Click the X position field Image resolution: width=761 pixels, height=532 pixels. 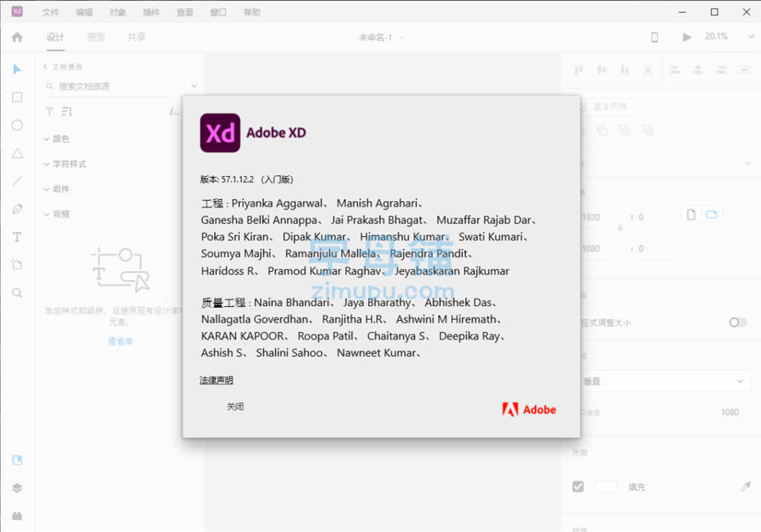pos(655,218)
